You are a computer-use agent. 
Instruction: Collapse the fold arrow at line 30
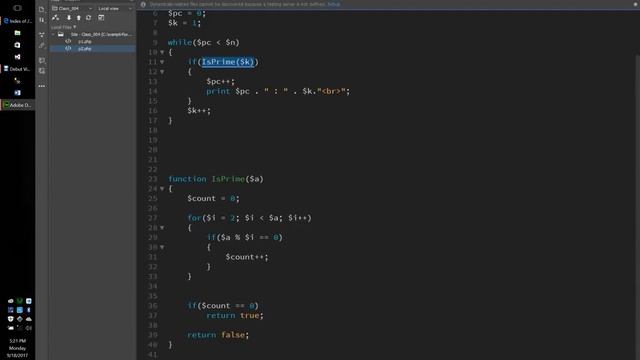[x=162, y=247]
